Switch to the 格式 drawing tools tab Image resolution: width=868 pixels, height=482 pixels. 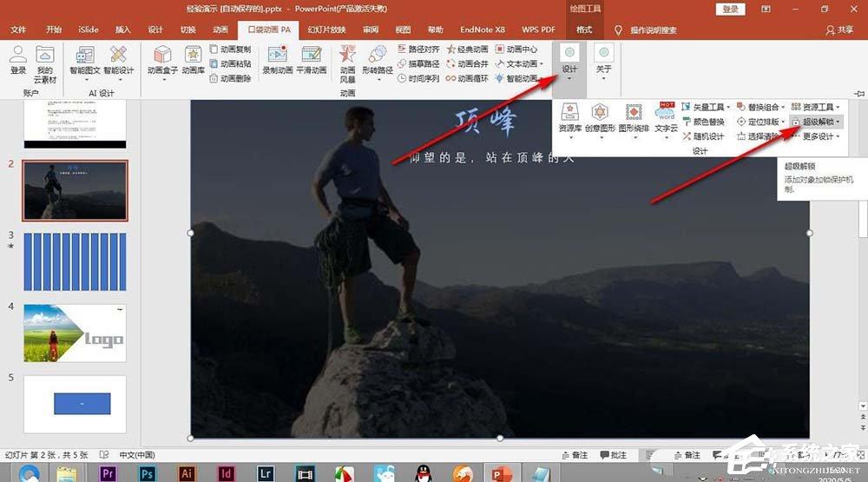(584, 30)
